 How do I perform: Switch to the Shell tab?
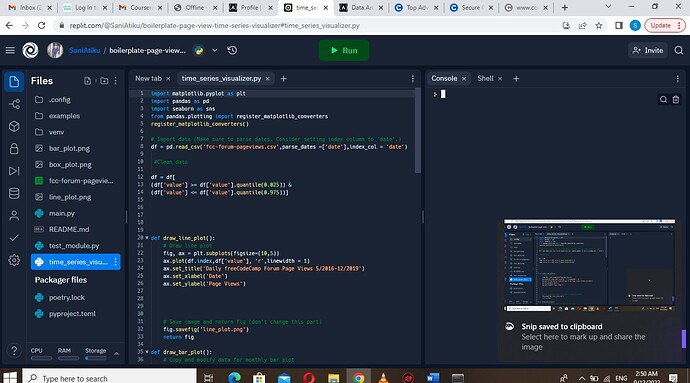[x=485, y=78]
